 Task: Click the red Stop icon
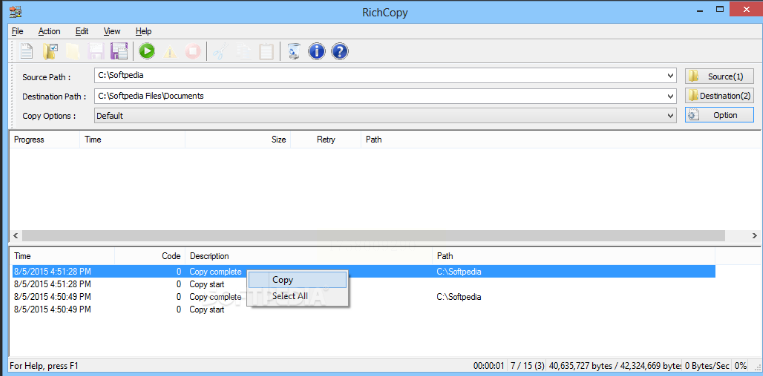[x=193, y=52]
